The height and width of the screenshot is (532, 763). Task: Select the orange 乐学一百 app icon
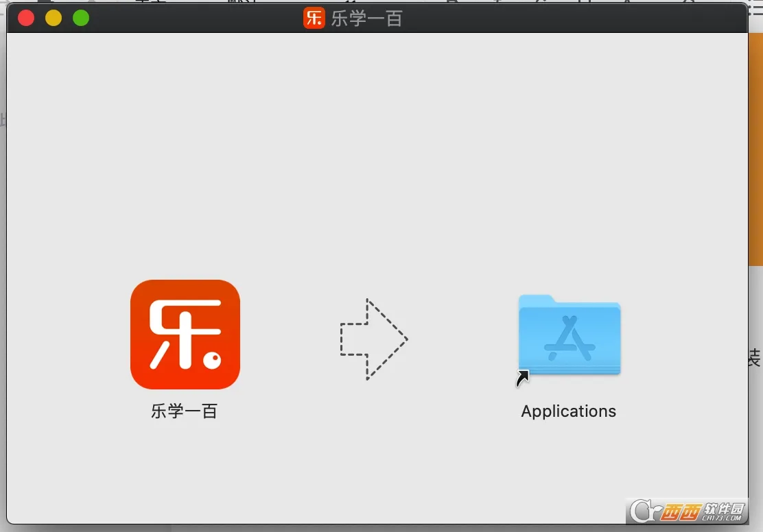tap(185, 334)
